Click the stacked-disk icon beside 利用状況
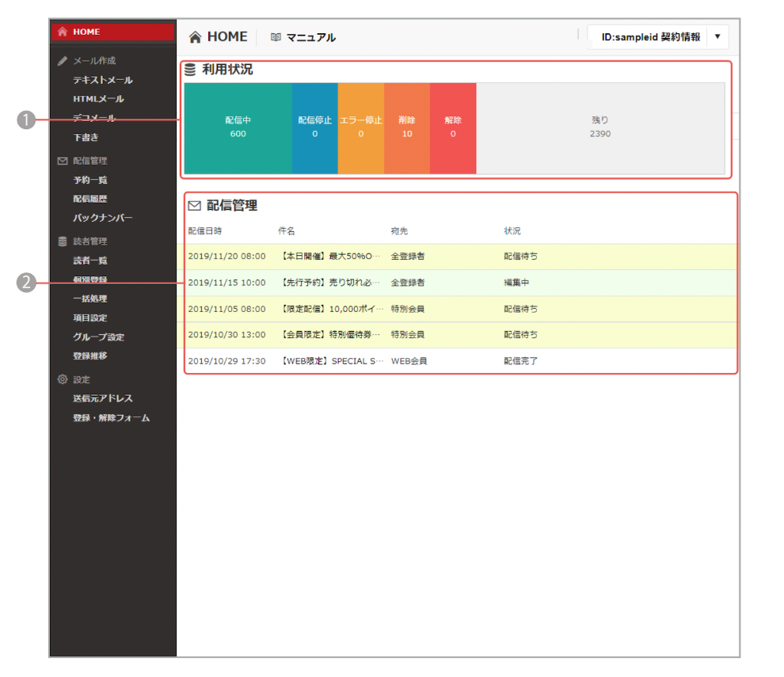 190,70
